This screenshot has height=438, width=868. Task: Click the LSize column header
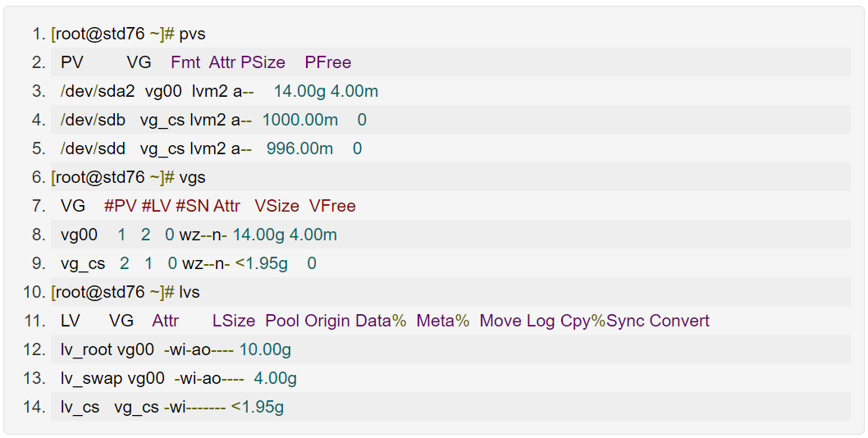pos(234,321)
